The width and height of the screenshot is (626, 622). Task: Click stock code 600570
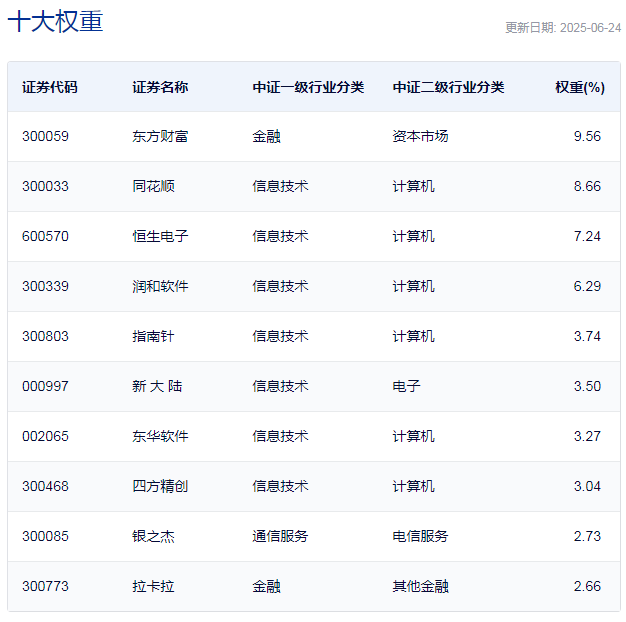[46, 236]
